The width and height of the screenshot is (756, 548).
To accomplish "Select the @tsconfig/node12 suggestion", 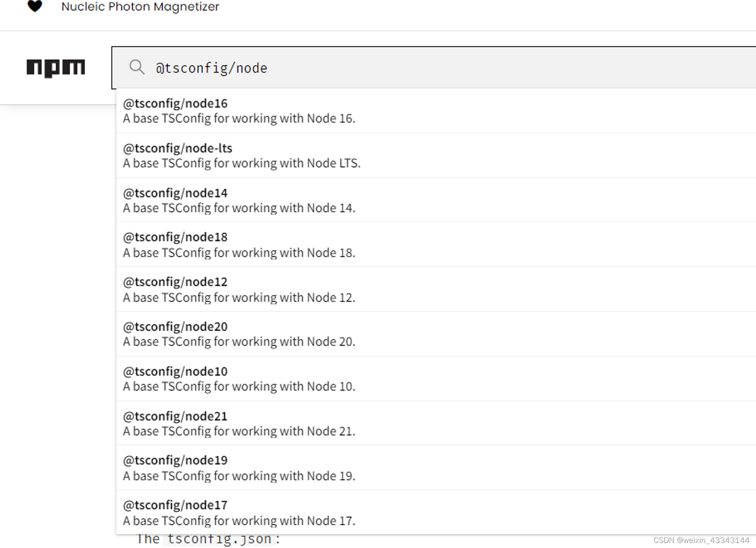I will click(436, 289).
